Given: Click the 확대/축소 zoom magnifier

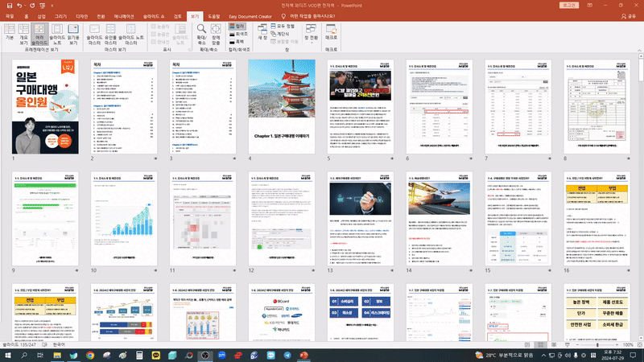Looking at the screenshot, I should tap(202, 32).
